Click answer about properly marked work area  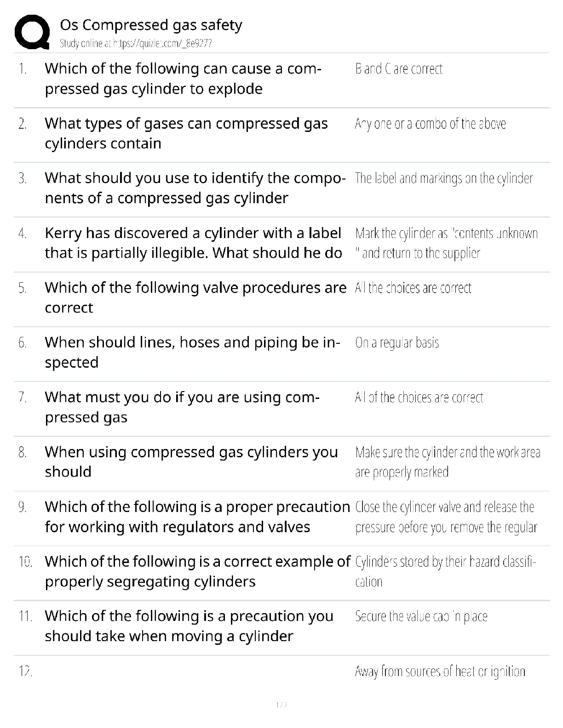(447, 462)
